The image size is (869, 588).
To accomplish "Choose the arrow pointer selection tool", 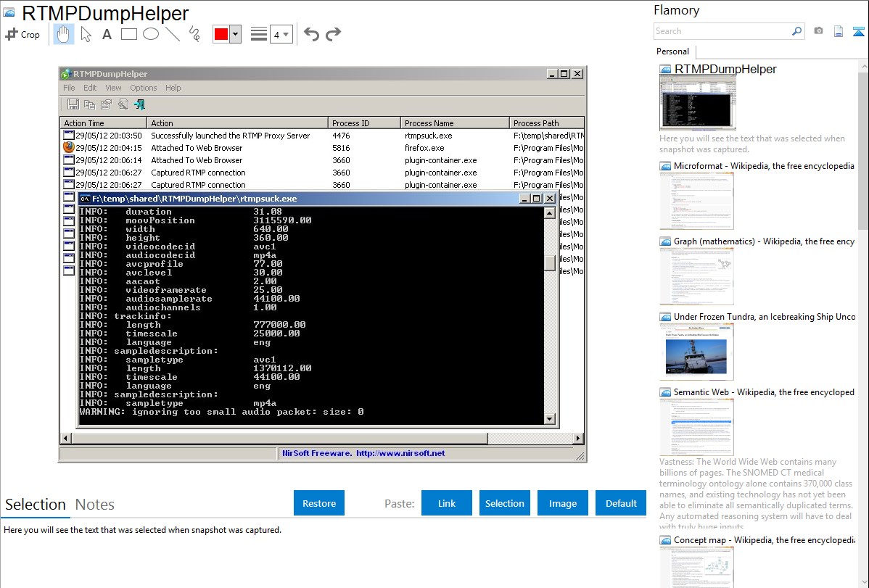I will click(x=86, y=34).
